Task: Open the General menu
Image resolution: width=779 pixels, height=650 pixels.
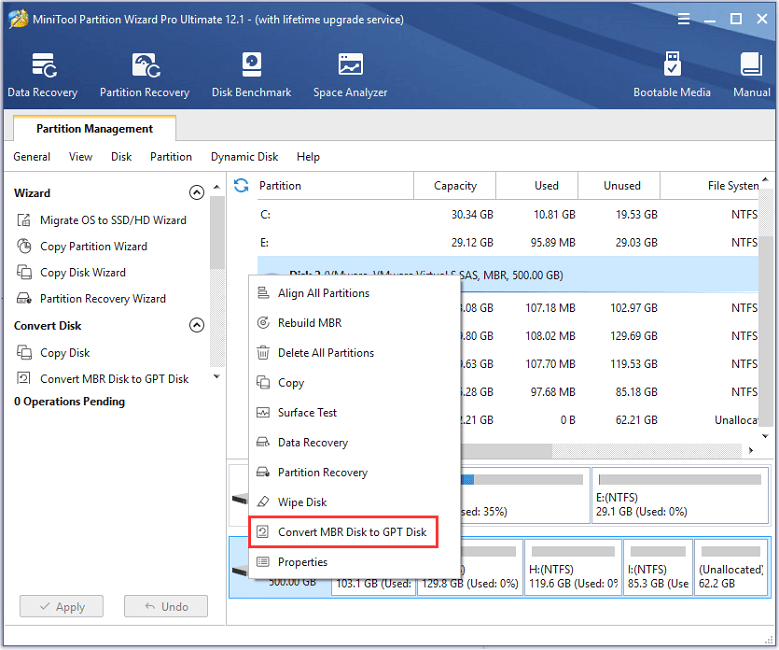Action: pyautogui.click(x=32, y=157)
